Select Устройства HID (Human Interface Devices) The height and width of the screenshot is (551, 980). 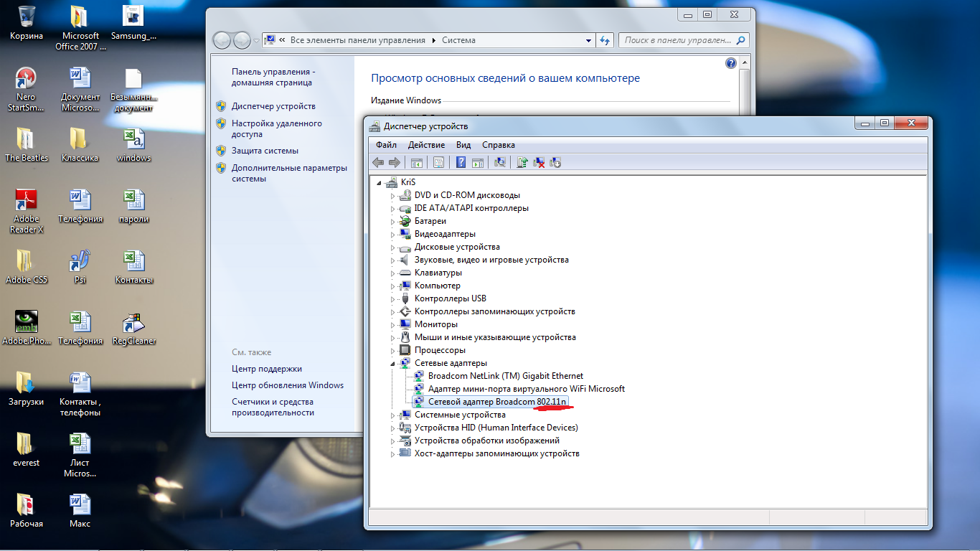point(496,428)
